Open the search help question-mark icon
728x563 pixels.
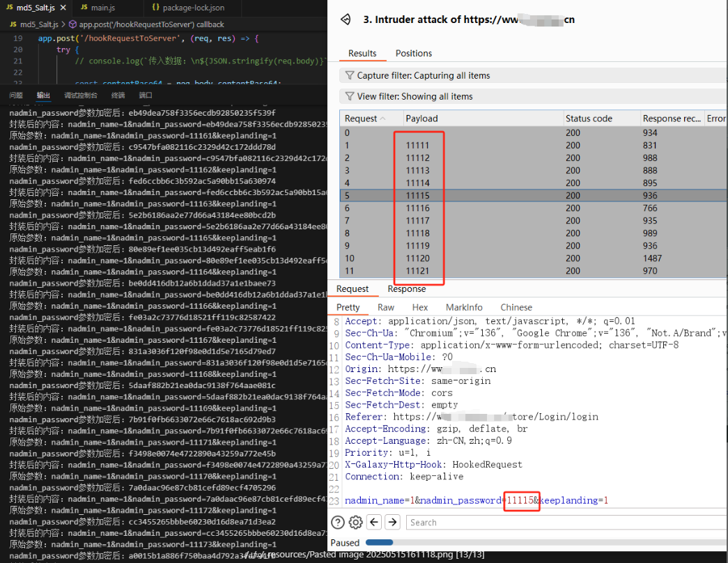pyautogui.click(x=338, y=522)
